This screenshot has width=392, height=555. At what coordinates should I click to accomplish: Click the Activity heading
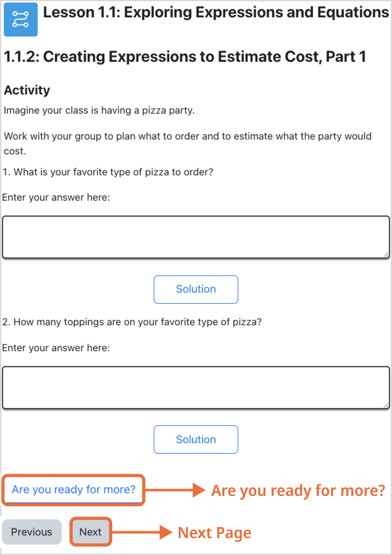tap(27, 90)
